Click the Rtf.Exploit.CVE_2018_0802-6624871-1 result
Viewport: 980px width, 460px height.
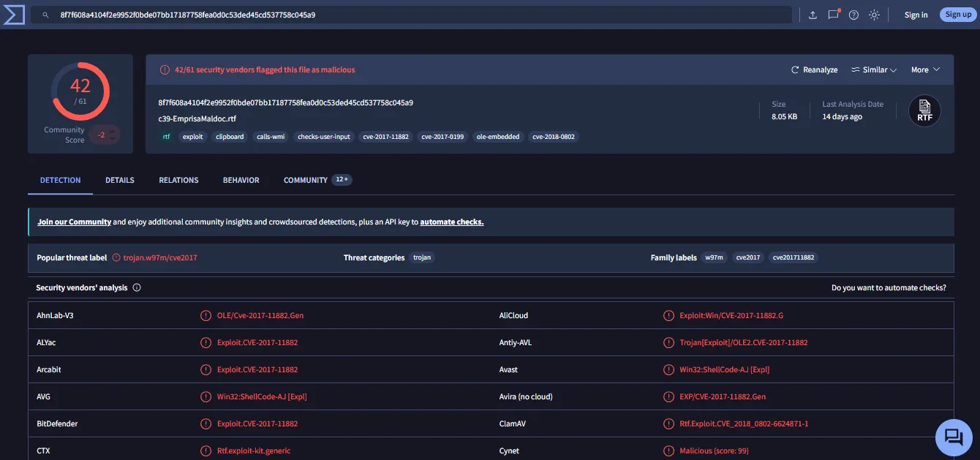pyautogui.click(x=744, y=424)
